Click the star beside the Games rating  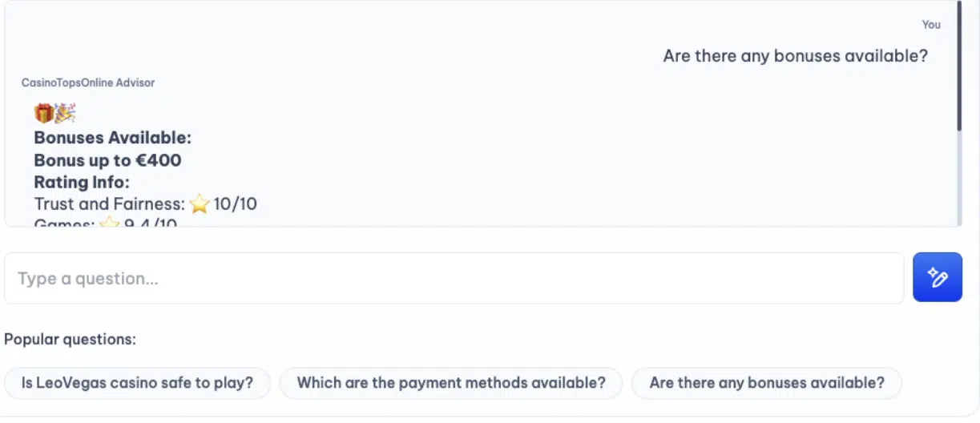point(109,223)
